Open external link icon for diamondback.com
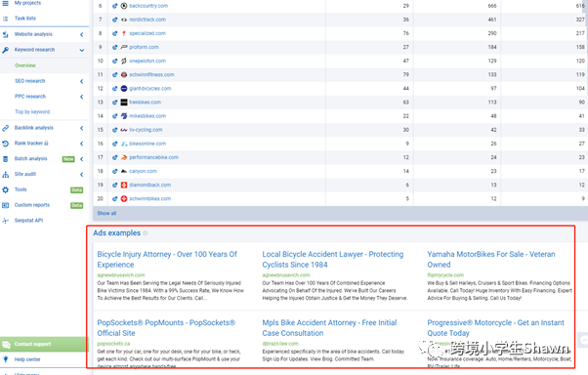The height and width of the screenshot is (375, 588). (114, 185)
